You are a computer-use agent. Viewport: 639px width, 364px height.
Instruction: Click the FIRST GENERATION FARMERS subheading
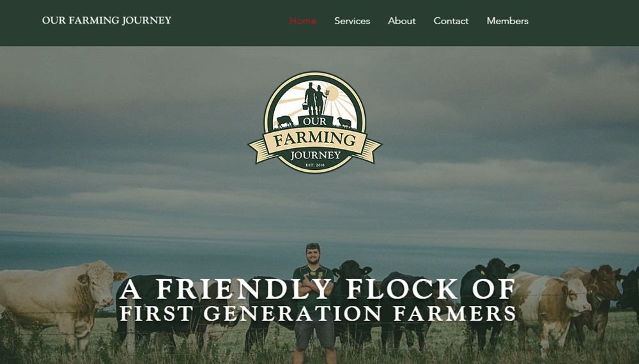pos(318,314)
